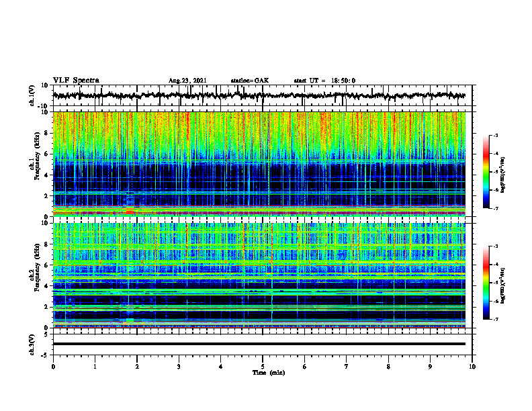Click time axis tick label '4'
Image resolution: width=532 pixels, height=411 pixels.
tap(221, 367)
